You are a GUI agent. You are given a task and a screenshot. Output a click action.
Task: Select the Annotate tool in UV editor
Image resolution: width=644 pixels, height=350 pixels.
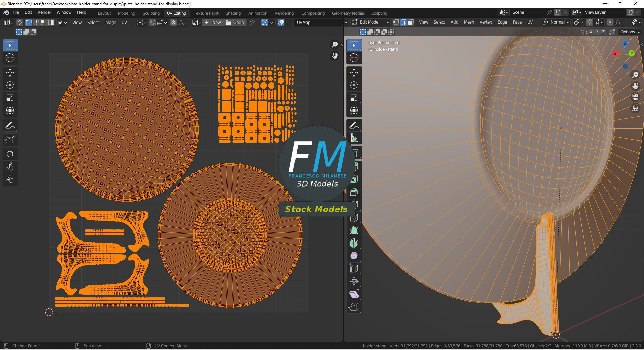click(x=10, y=125)
